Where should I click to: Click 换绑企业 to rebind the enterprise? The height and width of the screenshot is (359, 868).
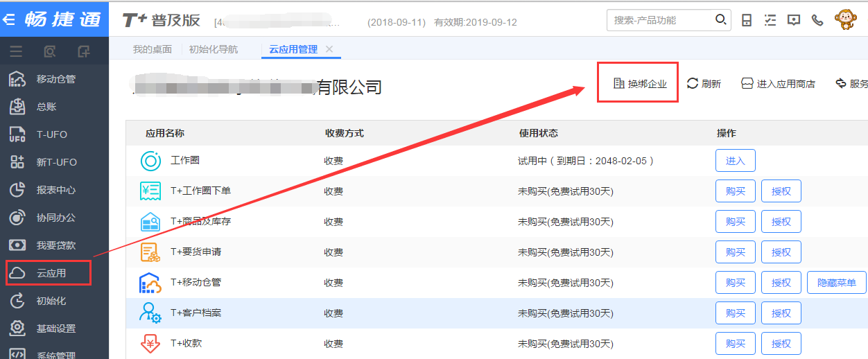(x=640, y=84)
